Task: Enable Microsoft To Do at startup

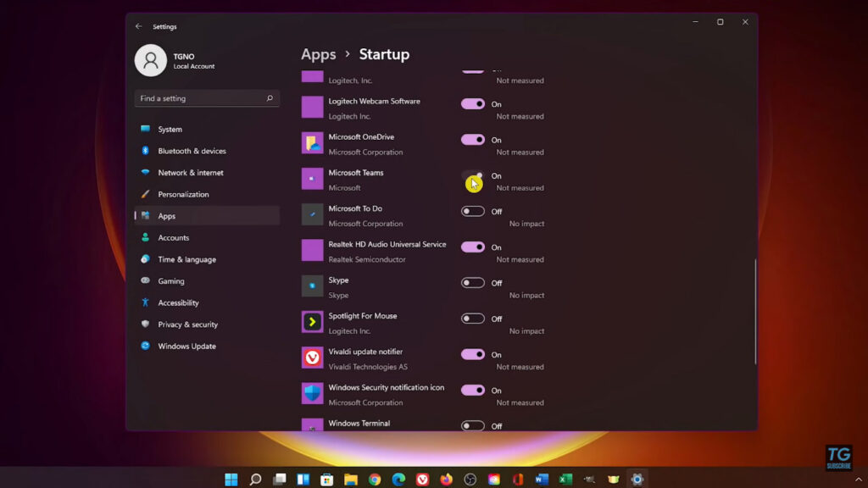Action: (x=473, y=211)
